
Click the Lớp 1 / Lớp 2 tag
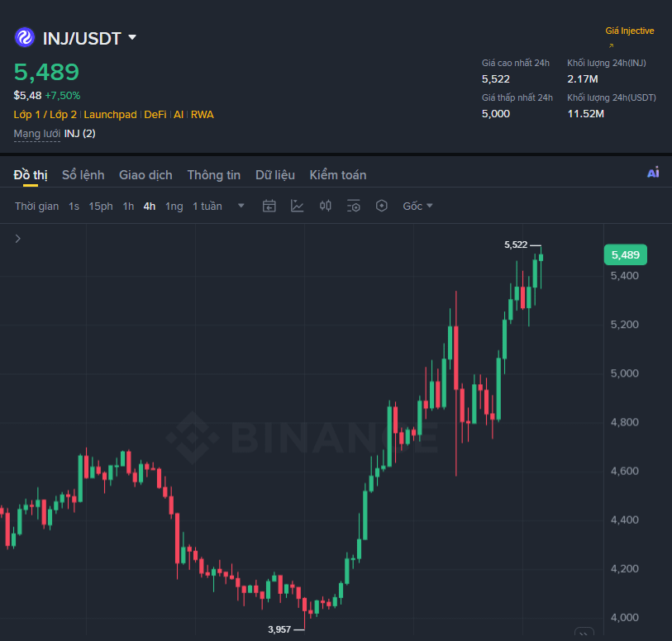(x=45, y=115)
